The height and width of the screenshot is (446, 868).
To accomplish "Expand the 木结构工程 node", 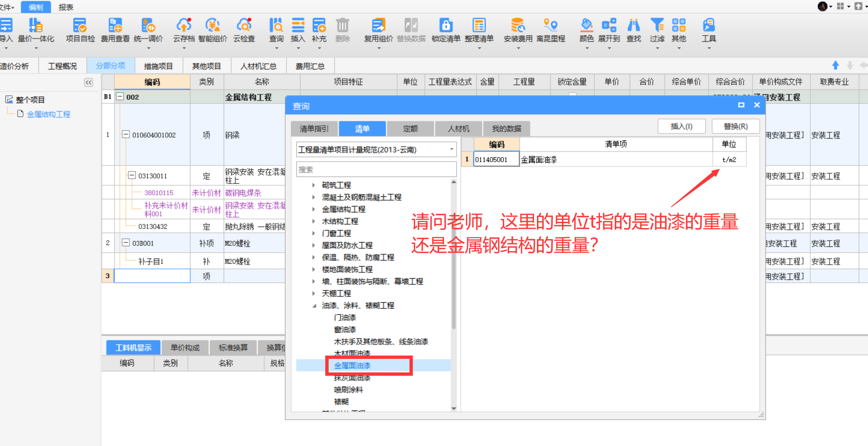I will [314, 221].
